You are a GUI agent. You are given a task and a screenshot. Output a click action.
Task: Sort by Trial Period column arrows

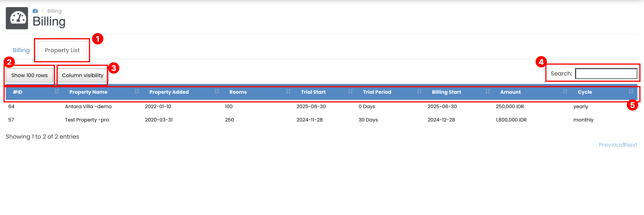click(419, 91)
